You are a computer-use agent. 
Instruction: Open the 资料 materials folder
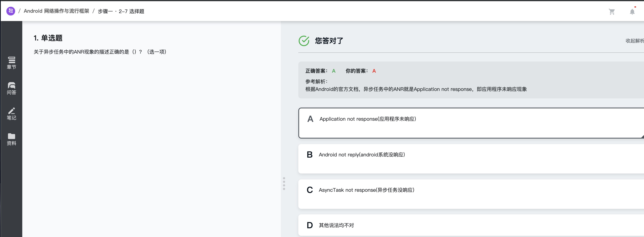click(x=12, y=139)
